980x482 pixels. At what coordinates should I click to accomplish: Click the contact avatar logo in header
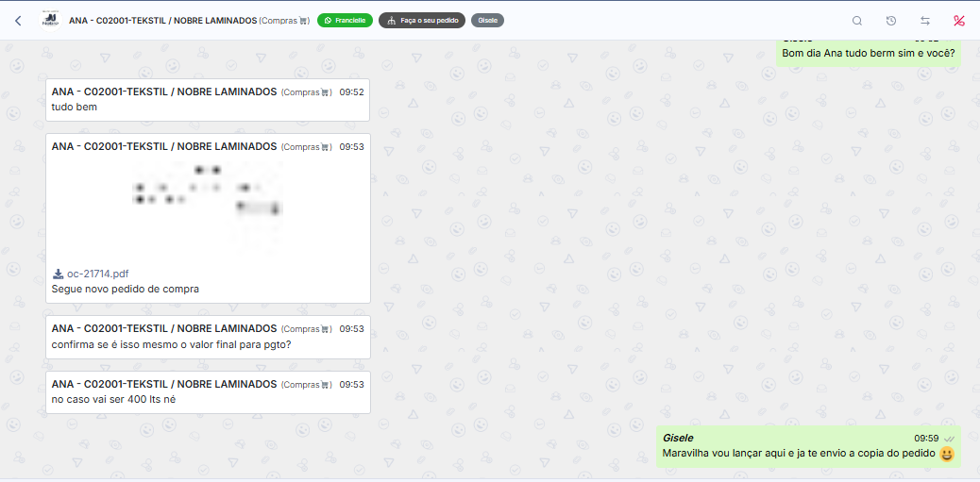49,21
